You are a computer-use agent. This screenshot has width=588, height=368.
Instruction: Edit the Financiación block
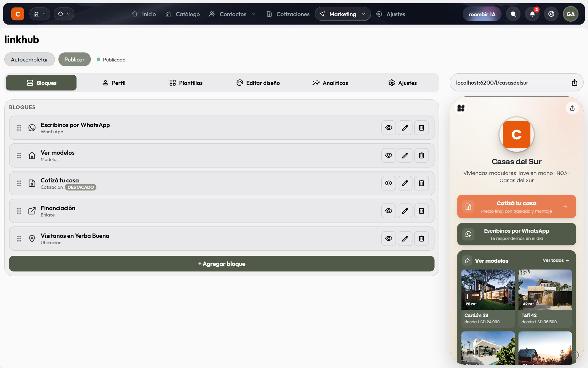tap(405, 211)
